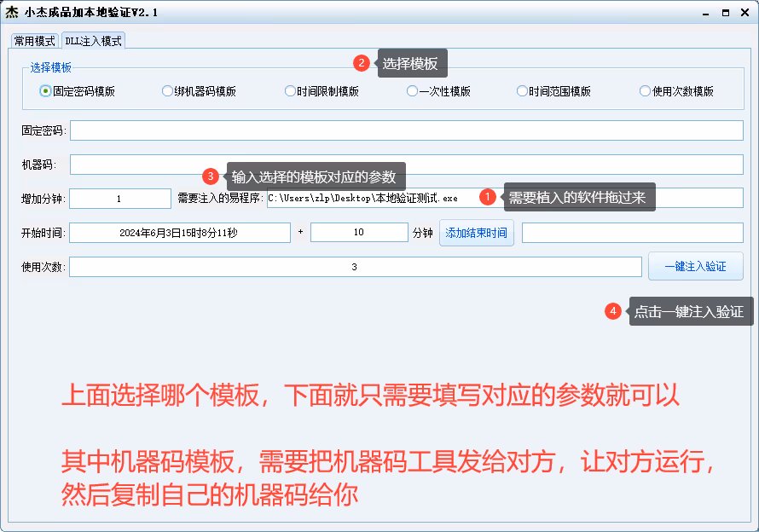Choose the 绑机器码模版 radio option
Viewport: 759px width, 532px height.
167,91
